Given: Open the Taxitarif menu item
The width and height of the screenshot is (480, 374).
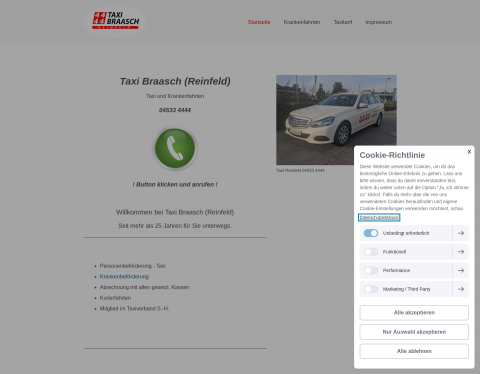Looking at the screenshot, I should (x=343, y=22).
